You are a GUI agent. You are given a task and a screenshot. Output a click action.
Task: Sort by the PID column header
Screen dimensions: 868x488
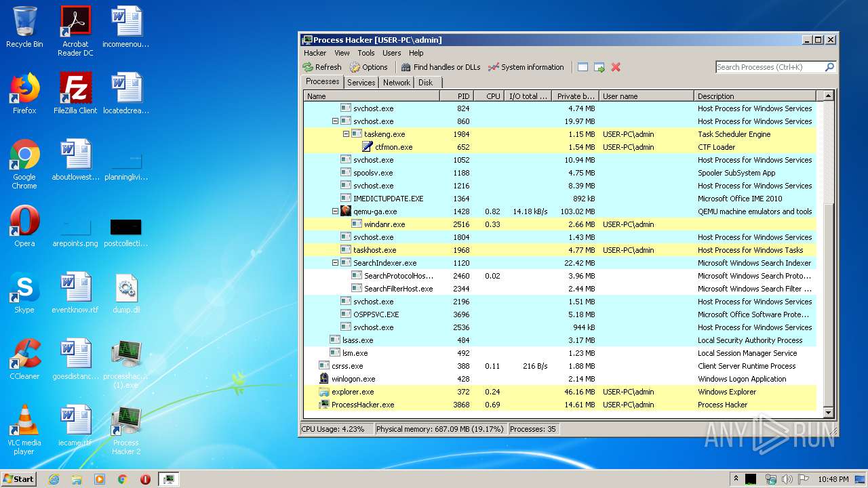pos(456,96)
